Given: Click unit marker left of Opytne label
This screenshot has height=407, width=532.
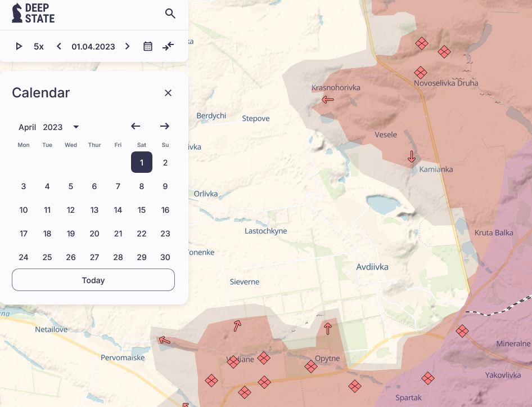Looking at the screenshot, I should pyautogui.click(x=311, y=366).
